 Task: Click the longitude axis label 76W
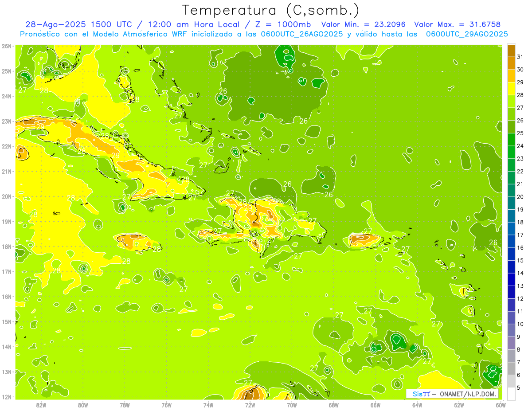167,405
